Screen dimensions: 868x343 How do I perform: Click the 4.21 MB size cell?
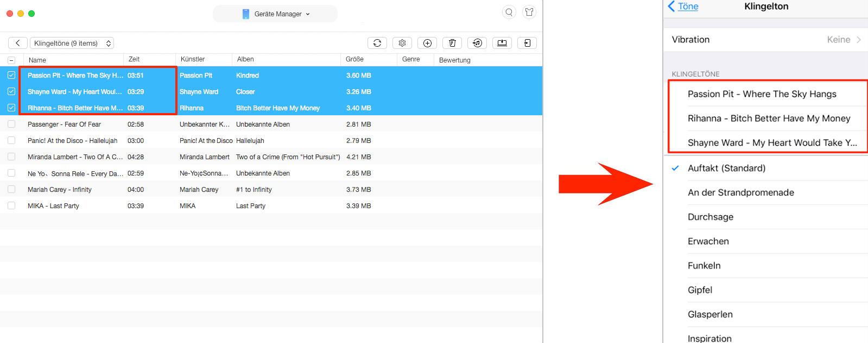pyautogui.click(x=359, y=157)
